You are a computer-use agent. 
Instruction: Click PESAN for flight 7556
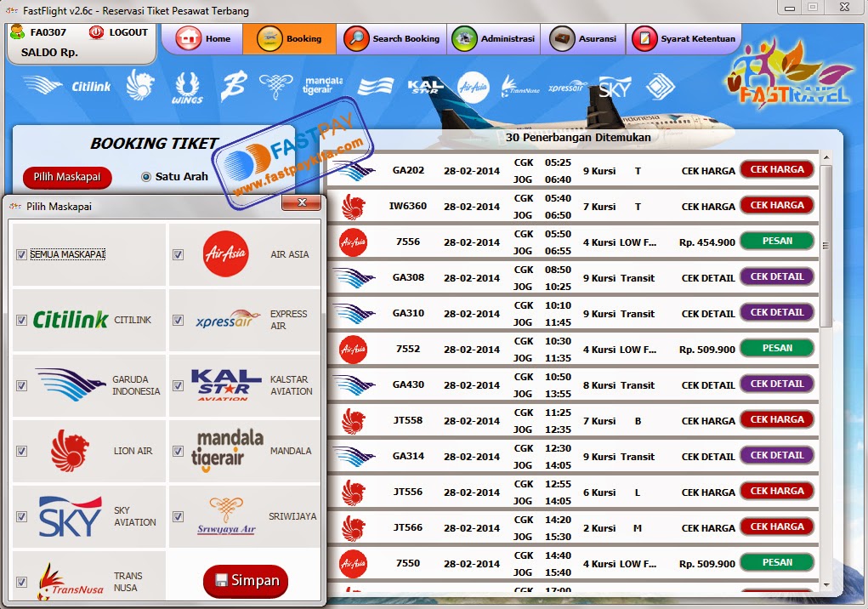(x=777, y=241)
